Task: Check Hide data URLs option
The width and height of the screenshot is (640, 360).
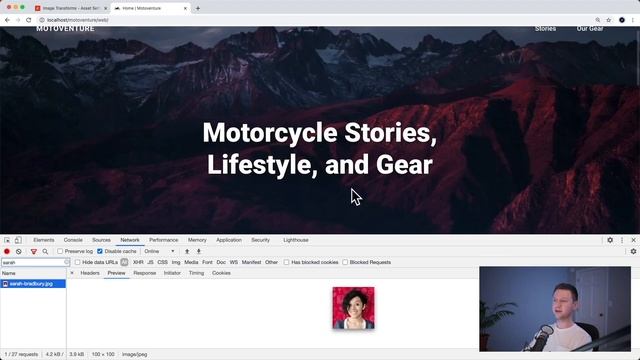Action: (78, 262)
